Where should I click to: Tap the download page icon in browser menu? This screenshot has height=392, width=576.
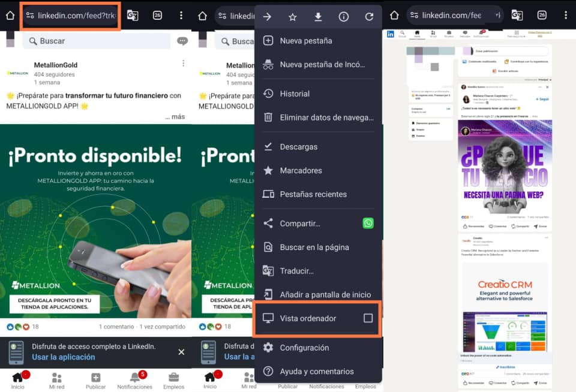318,17
